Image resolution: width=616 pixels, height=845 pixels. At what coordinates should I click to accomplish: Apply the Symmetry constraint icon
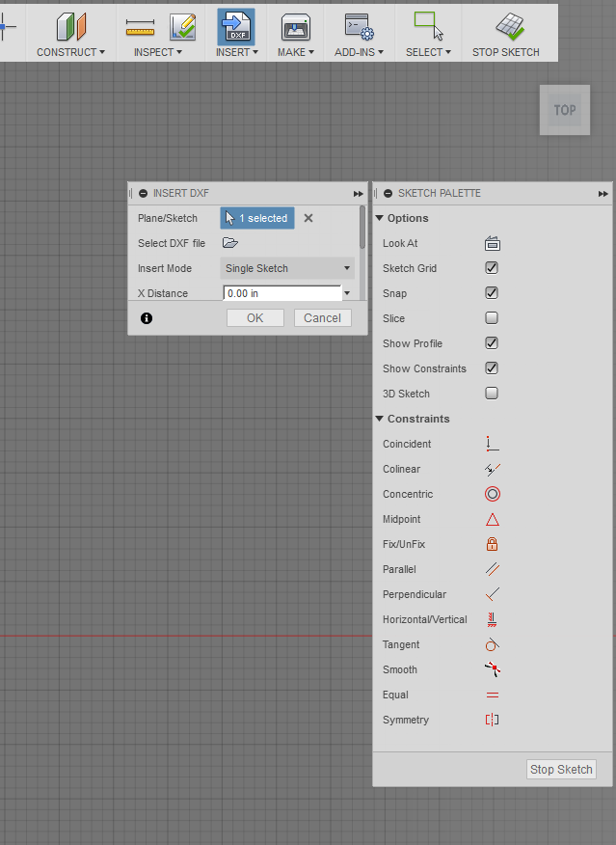[493, 720]
